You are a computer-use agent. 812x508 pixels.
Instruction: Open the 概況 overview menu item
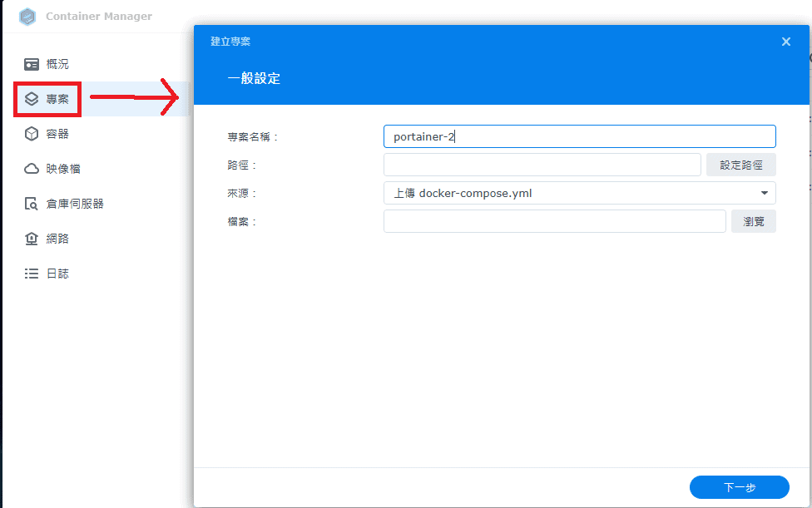57,64
